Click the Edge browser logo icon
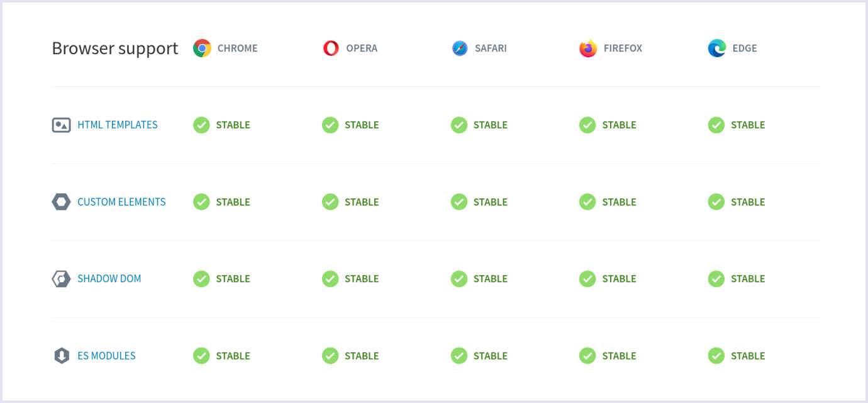The image size is (868, 403). (717, 48)
